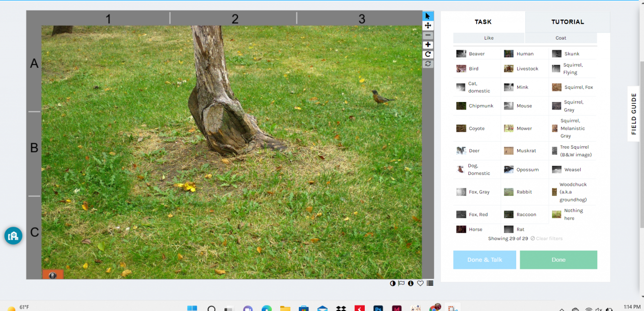Choose Rabbit
The image size is (644, 311).
point(525,192)
